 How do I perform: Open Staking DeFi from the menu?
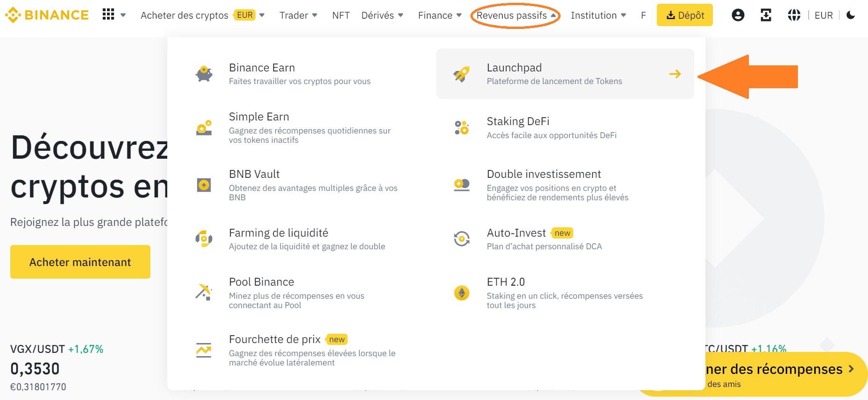518,121
